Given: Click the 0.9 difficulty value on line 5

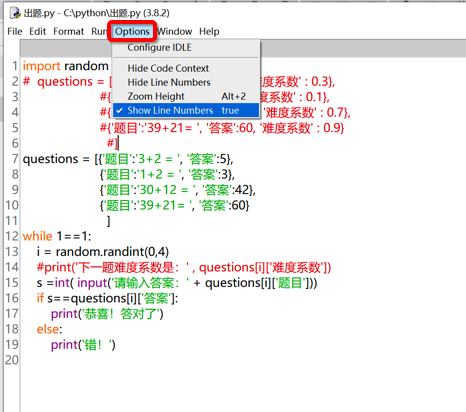Looking at the screenshot, I should click(x=331, y=128).
